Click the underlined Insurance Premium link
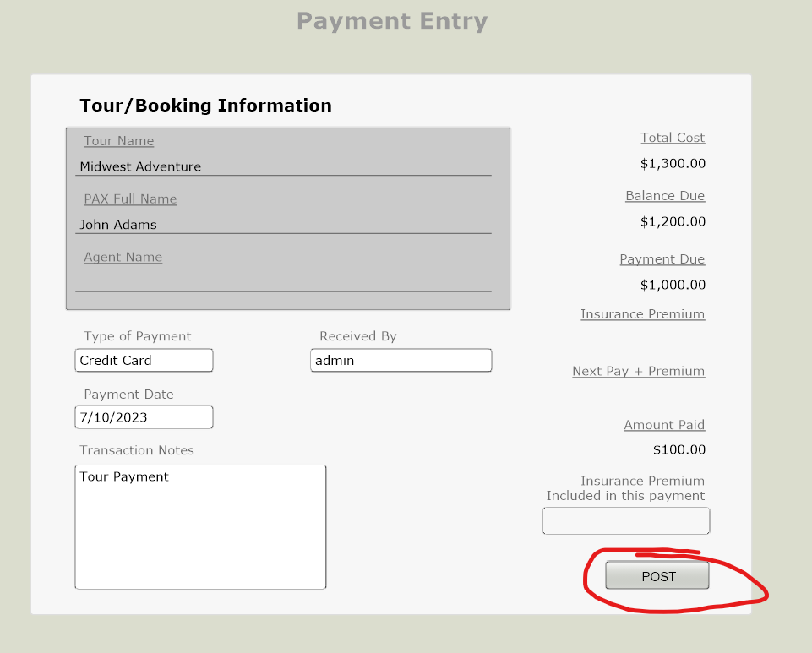 [x=642, y=314]
